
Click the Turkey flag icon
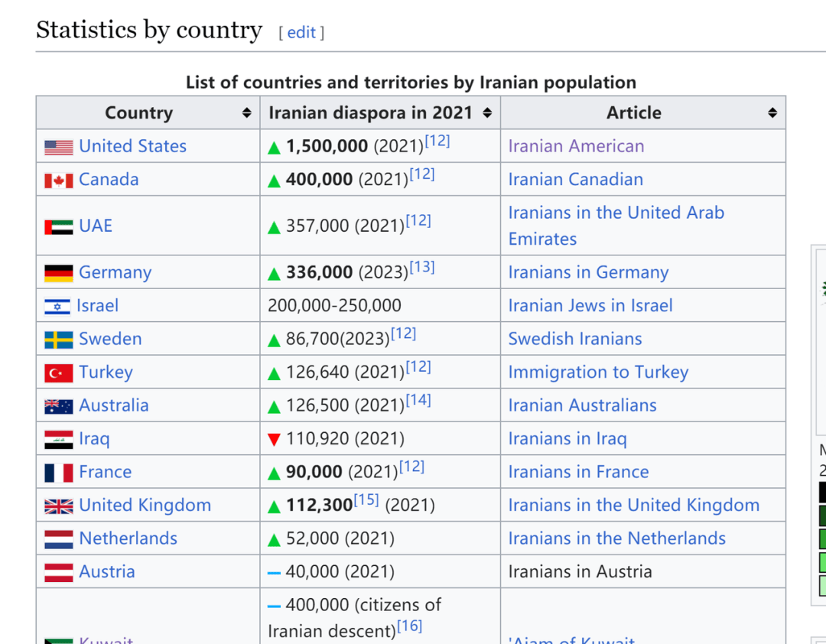59,373
